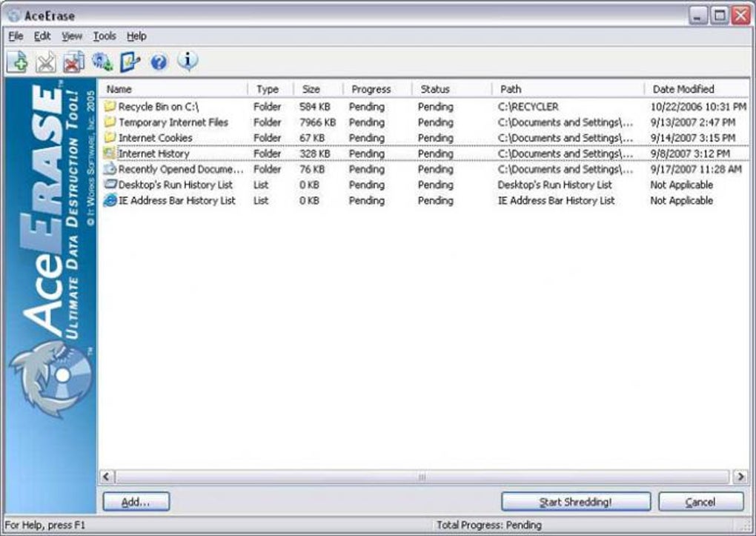Click the '584 KB' size cell
Viewport: 756px width, 536px height.
314,107
